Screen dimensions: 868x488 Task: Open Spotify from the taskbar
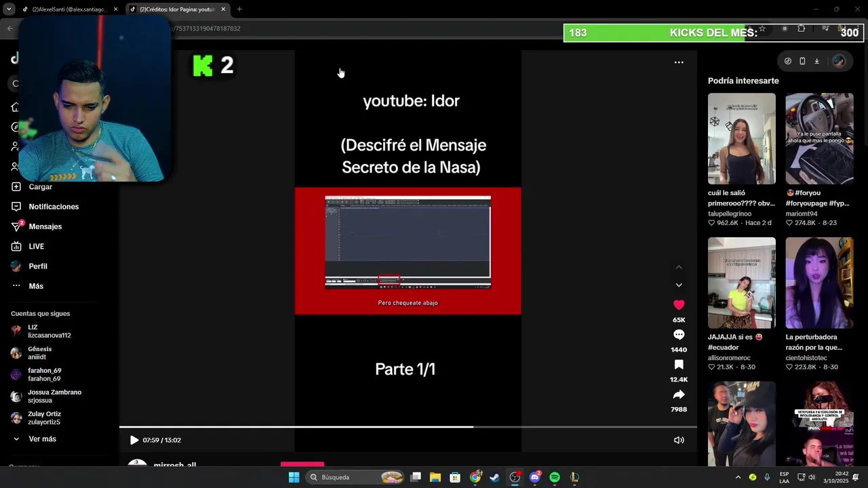[555, 477]
